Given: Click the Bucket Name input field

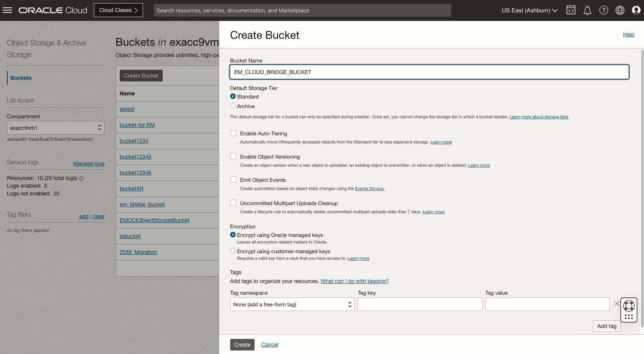Looking at the screenshot, I should pyautogui.click(x=429, y=72).
